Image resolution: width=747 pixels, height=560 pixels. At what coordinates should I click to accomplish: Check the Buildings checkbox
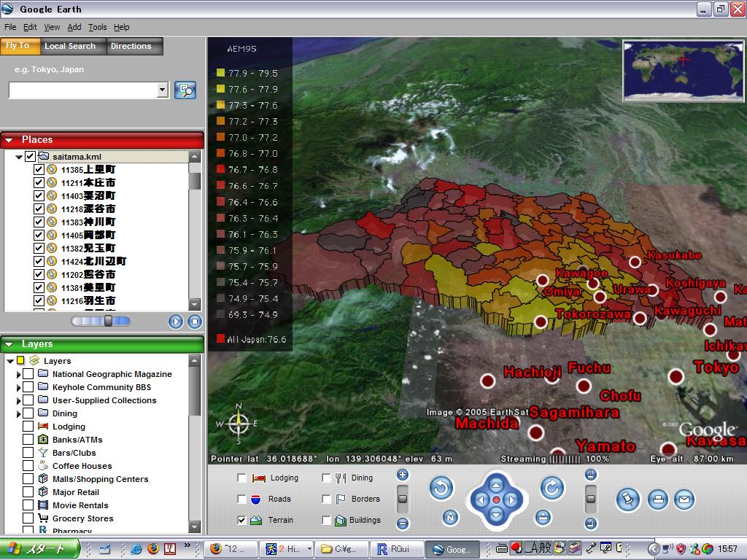326,520
